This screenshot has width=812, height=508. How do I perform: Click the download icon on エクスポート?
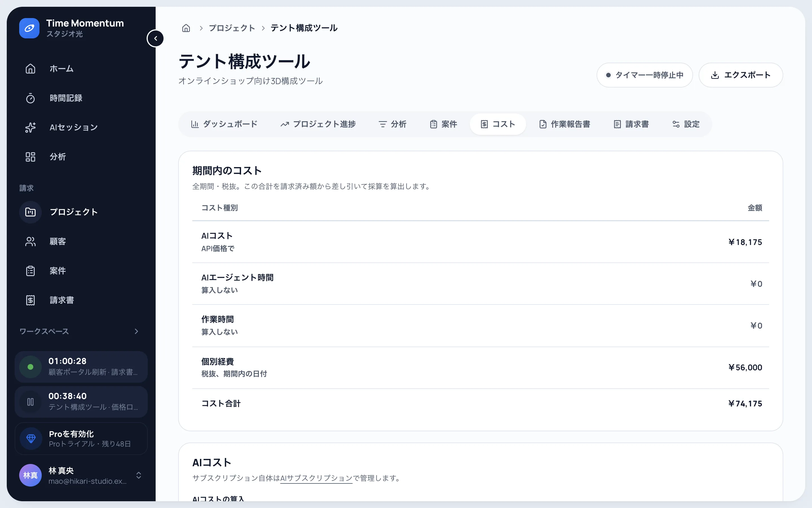point(715,75)
